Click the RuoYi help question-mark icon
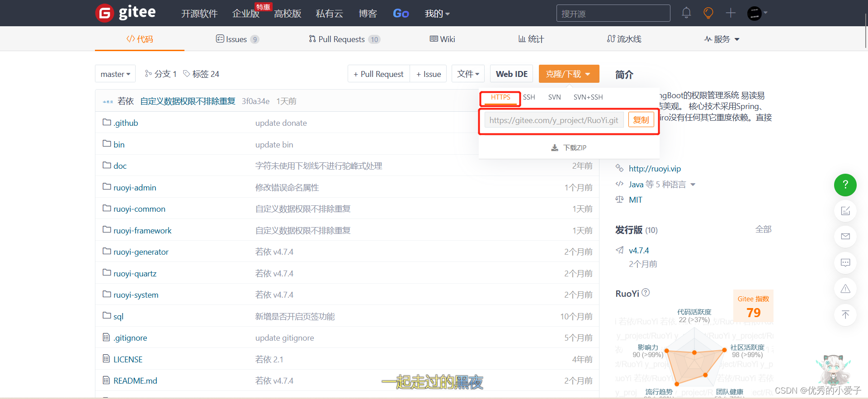The height and width of the screenshot is (399, 868). pyautogui.click(x=646, y=293)
